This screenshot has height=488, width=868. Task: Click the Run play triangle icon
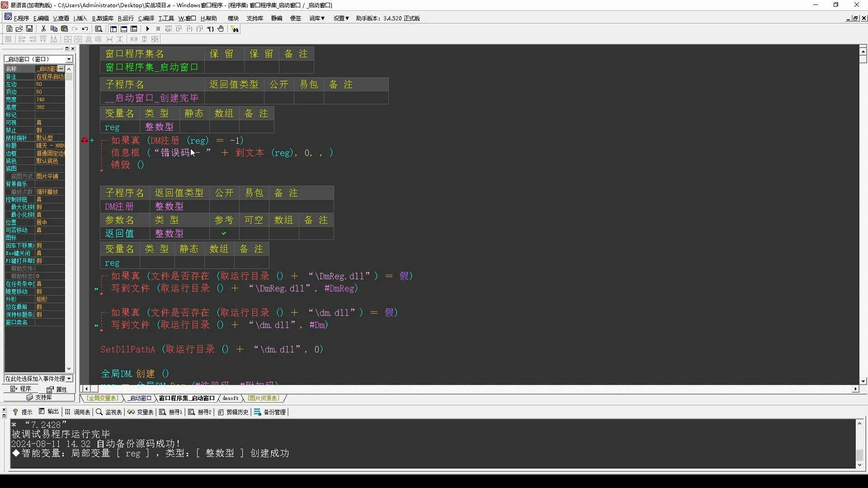tap(148, 29)
